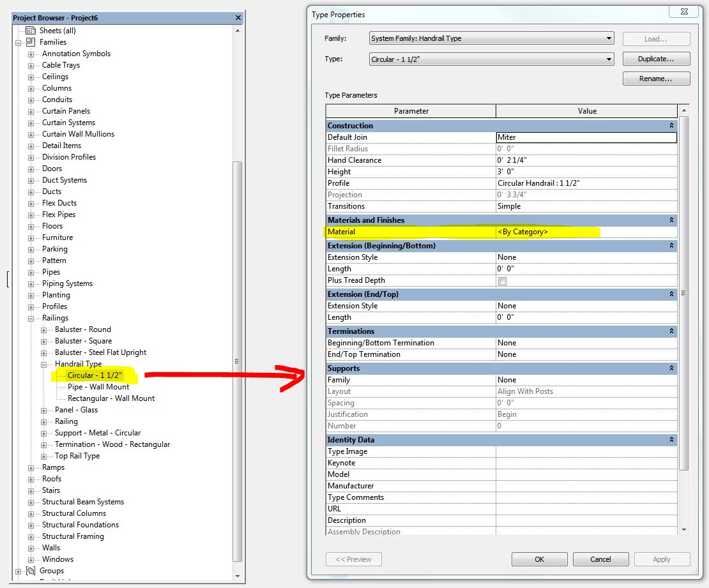
Task: Select Rectangular - Wall Mount handrail type
Action: point(111,398)
